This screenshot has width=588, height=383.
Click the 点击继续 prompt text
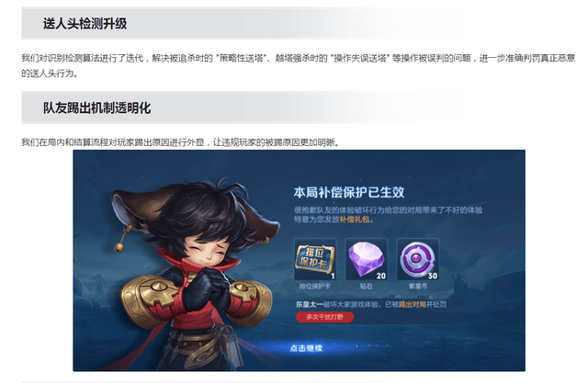point(306,348)
